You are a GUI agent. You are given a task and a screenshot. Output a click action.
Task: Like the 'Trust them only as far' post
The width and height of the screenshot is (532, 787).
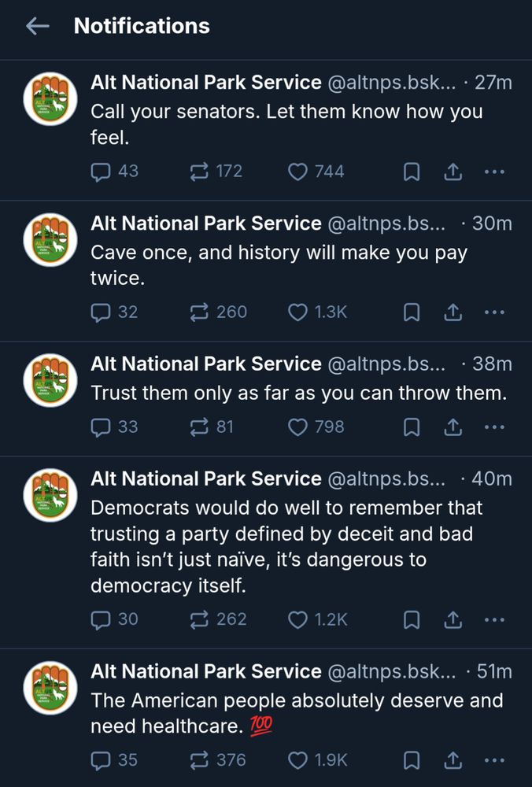point(297,427)
